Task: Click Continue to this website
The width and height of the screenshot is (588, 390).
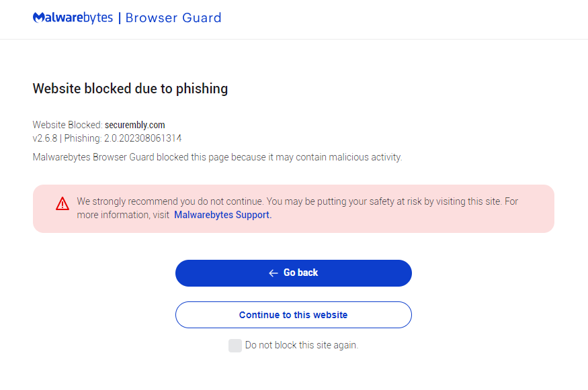Action: point(293,315)
